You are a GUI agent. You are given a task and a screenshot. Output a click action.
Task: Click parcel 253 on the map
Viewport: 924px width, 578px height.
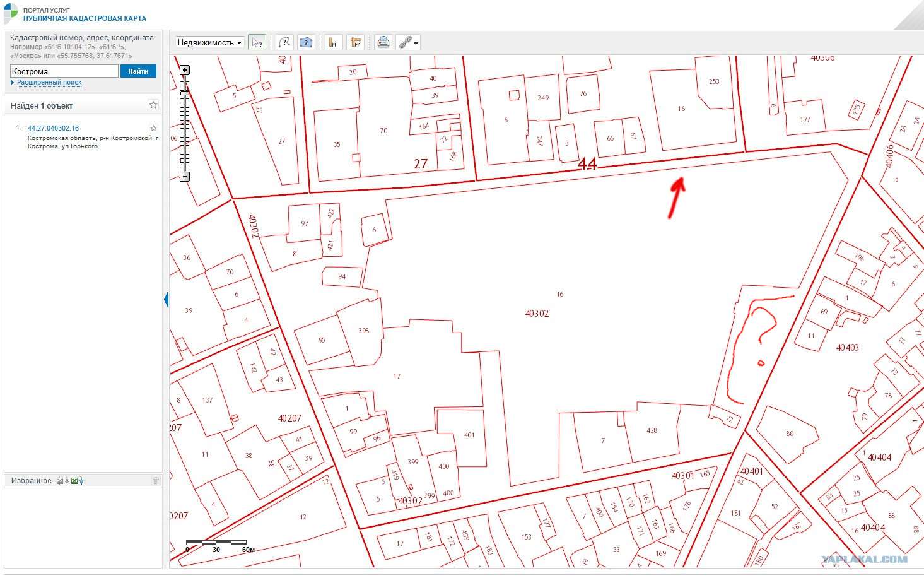(x=714, y=81)
